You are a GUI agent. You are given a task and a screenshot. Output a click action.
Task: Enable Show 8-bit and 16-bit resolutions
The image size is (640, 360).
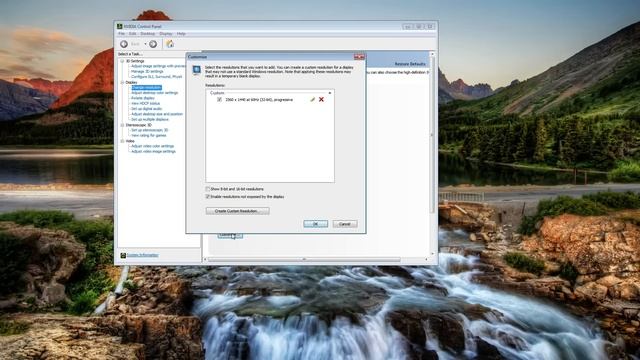[x=208, y=189]
